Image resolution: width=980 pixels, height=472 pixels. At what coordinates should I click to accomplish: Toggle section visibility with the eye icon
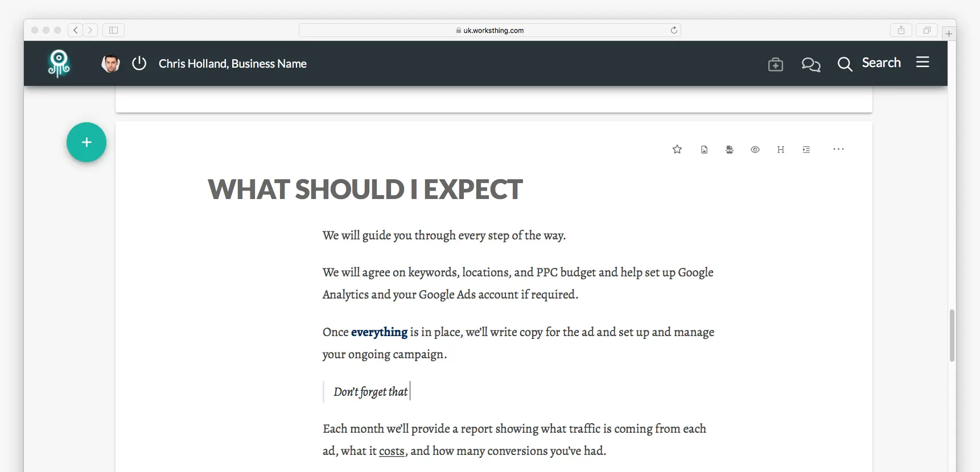[x=755, y=150]
